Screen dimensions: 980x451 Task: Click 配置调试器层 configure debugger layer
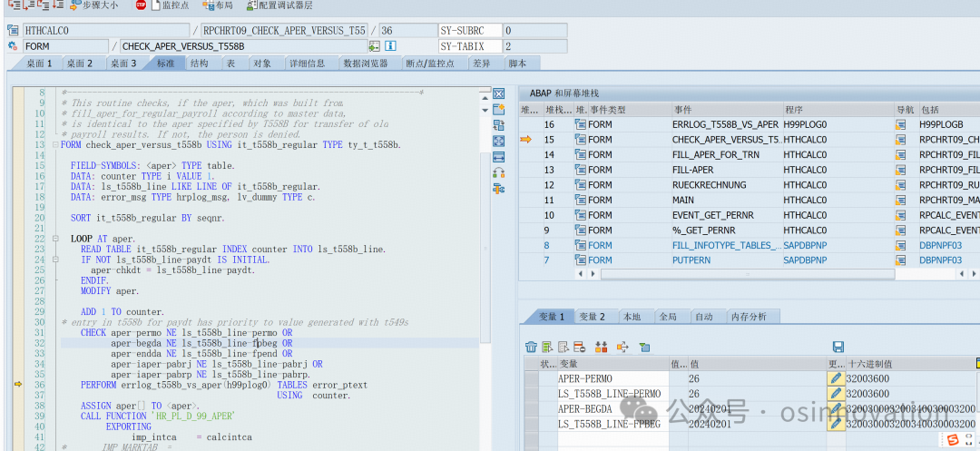(279, 5)
